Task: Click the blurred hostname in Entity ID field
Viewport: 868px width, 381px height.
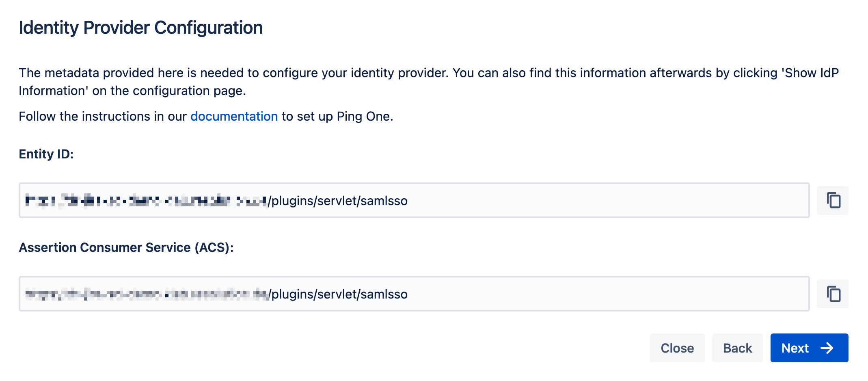Action: [146, 201]
